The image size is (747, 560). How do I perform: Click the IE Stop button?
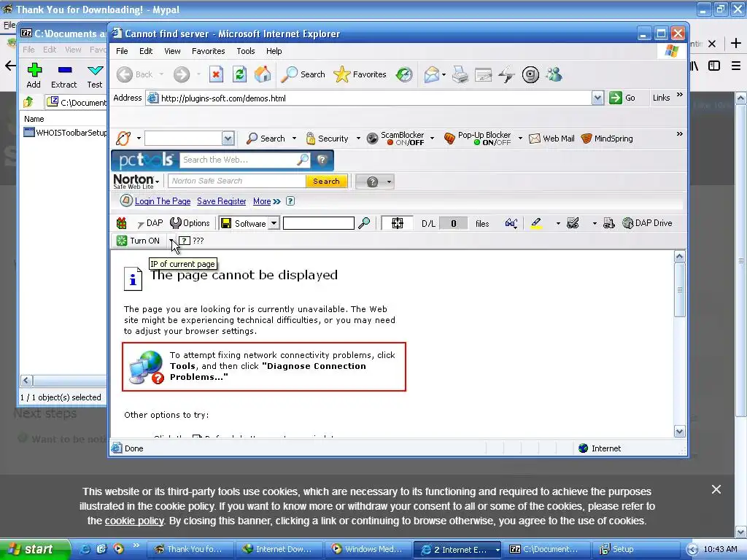click(216, 74)
